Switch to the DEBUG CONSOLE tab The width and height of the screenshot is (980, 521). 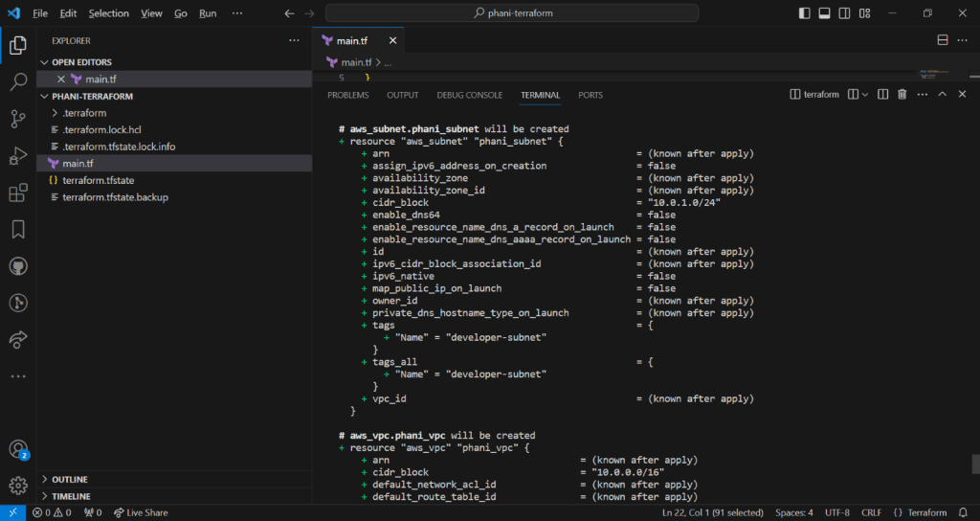click(469, 95)
